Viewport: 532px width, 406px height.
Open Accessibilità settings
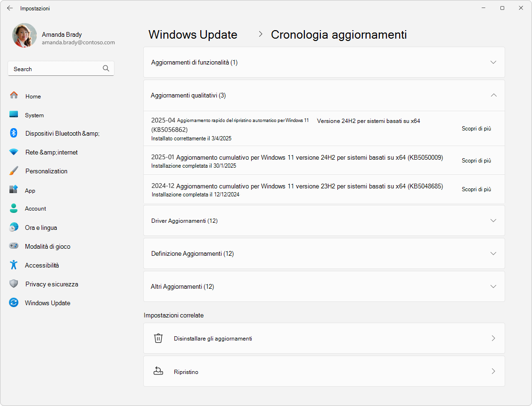pos(42,265)
